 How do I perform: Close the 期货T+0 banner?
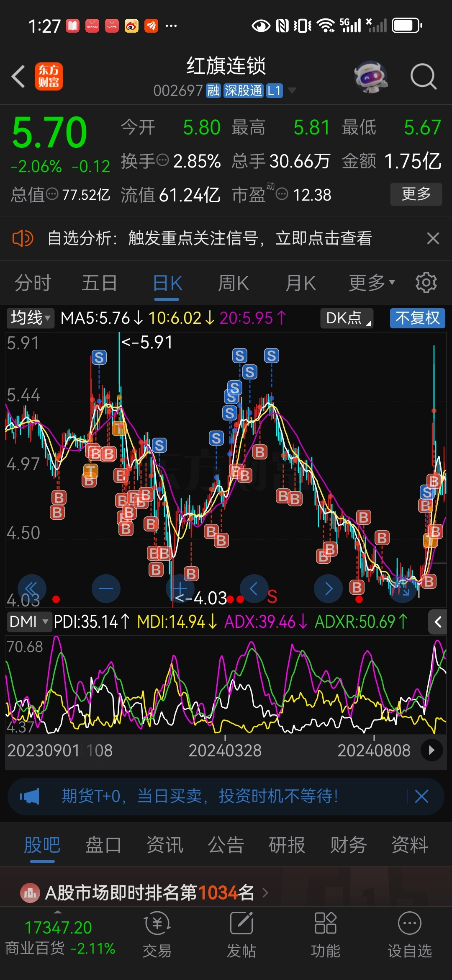[421, 796]
